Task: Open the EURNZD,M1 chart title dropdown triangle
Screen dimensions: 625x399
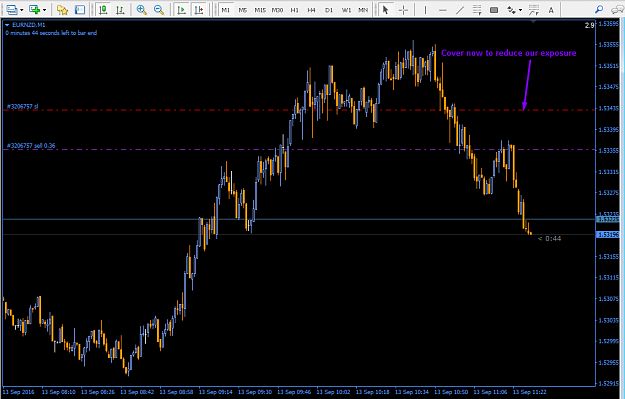Action: (7, 25)
